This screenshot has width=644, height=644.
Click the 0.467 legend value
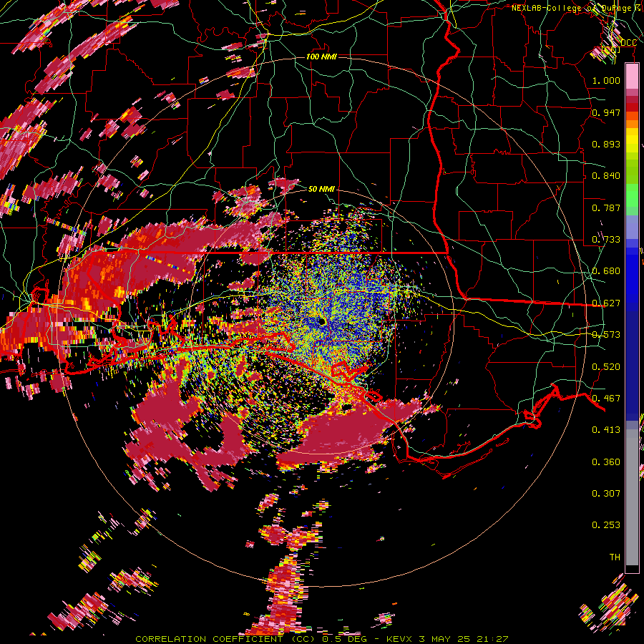coord(606,399)
